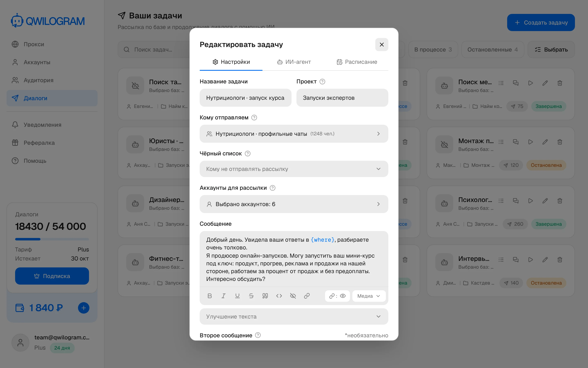588x368 pixels.
Task: Click the Создать задачу button
Action: click(x=541, y=22)
